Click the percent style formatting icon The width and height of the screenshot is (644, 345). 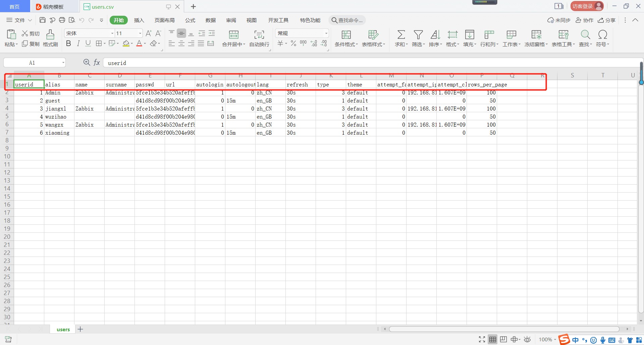click(x=293, y=43)
